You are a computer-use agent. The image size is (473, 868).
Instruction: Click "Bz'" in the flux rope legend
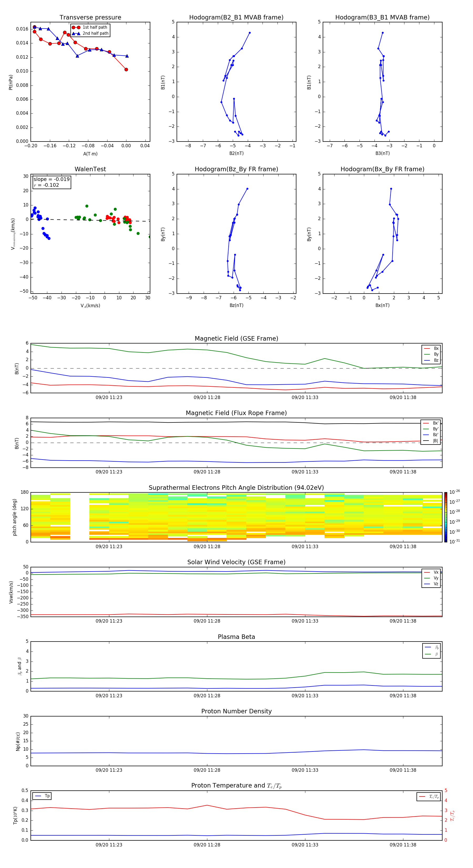click(436, 435)
